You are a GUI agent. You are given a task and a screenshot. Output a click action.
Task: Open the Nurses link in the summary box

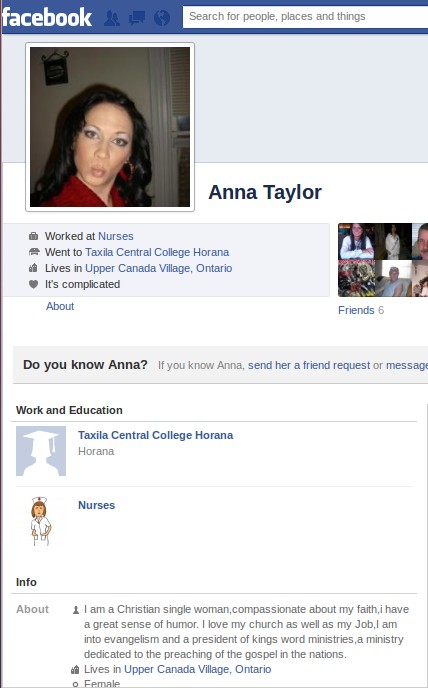pyautogui.click(x=115, y=236)
